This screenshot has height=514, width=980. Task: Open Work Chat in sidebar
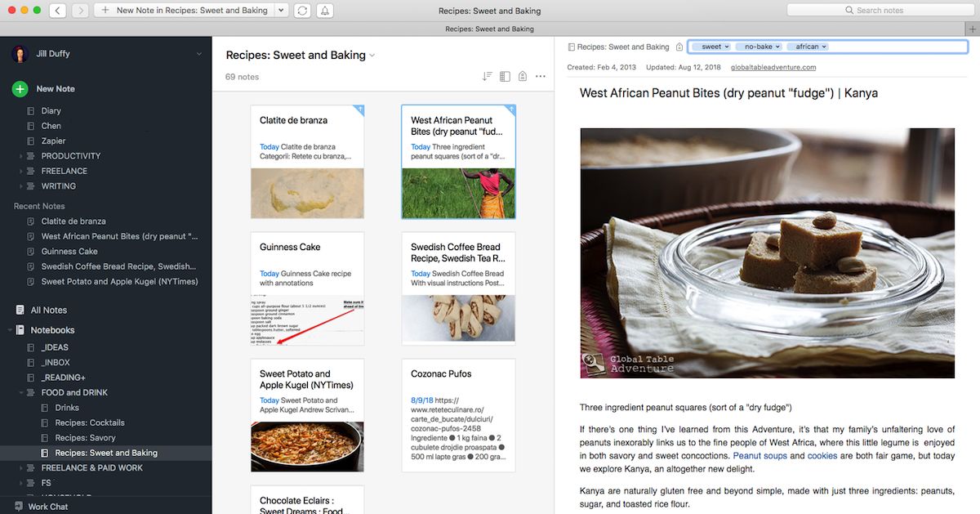pyautogui.click(x=47, y=507)
